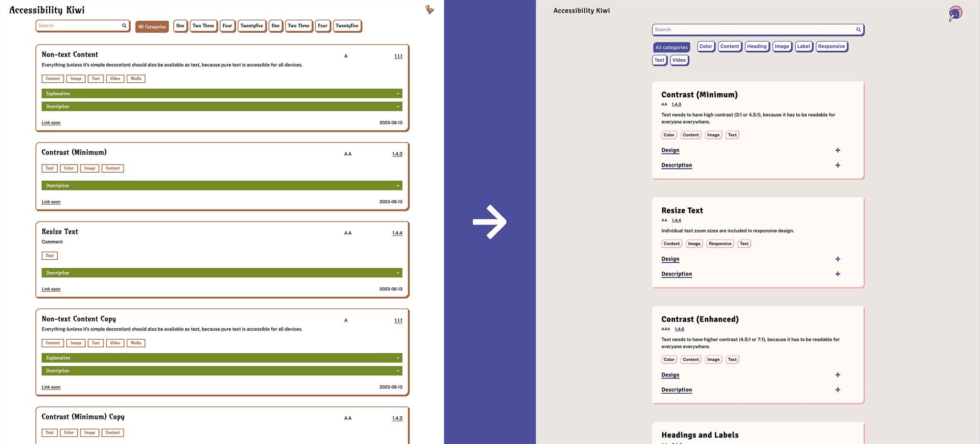Click minus icon on Explanation bar in Non-text Content card
The width and height of the screenshot is (980, 444).
click(398, 94)
